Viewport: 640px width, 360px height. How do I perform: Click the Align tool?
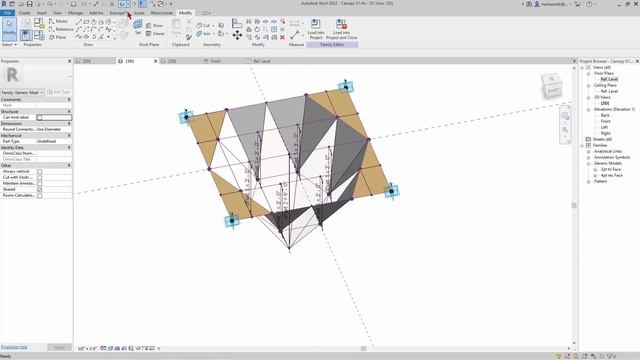coord(237,23)
